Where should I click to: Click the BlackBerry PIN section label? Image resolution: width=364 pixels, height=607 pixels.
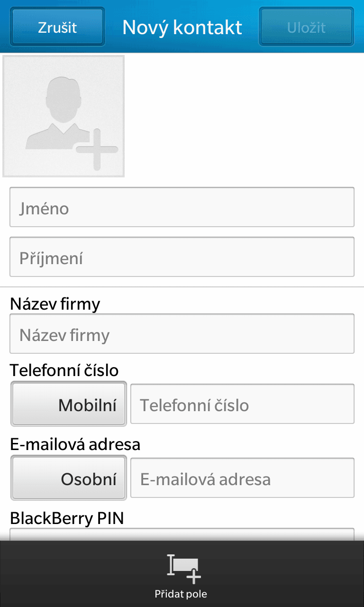(67, 518)
